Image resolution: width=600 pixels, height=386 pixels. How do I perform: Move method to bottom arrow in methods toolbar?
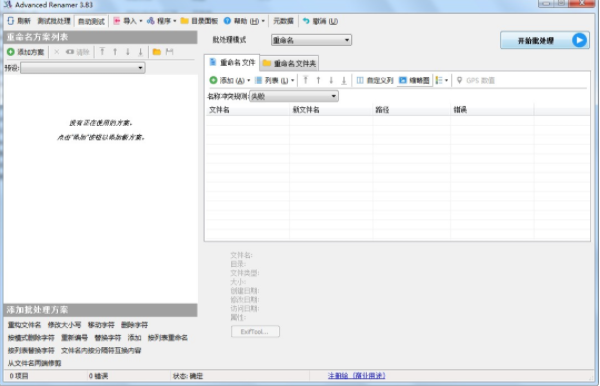coord(140,52)
